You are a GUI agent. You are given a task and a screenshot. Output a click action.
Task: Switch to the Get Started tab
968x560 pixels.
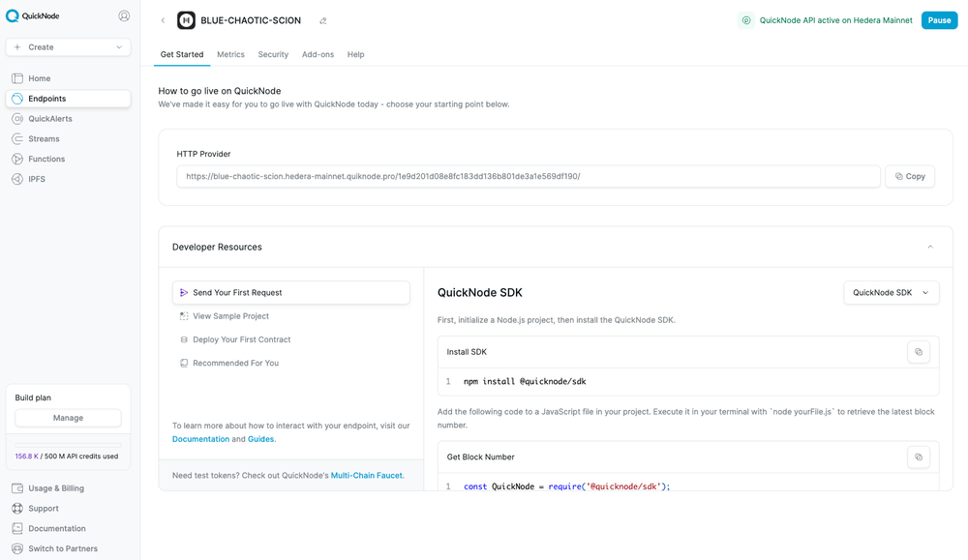(x=182, y=54)
